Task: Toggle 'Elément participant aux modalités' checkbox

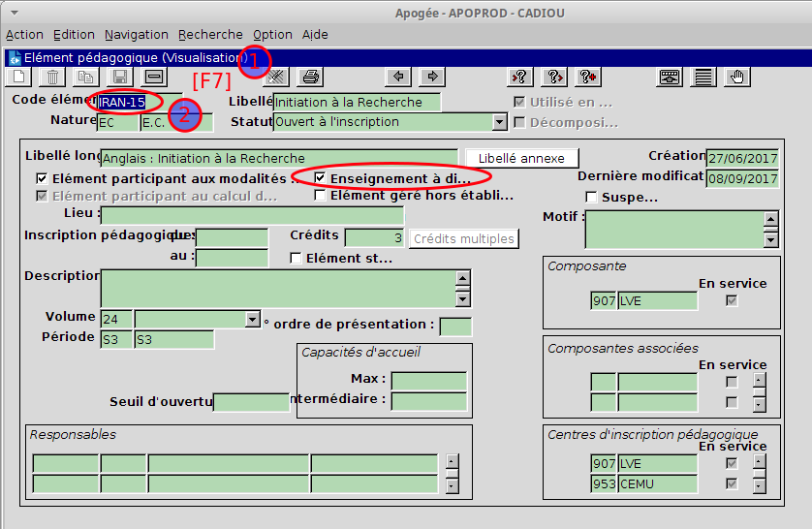Action: click(42, 179)
